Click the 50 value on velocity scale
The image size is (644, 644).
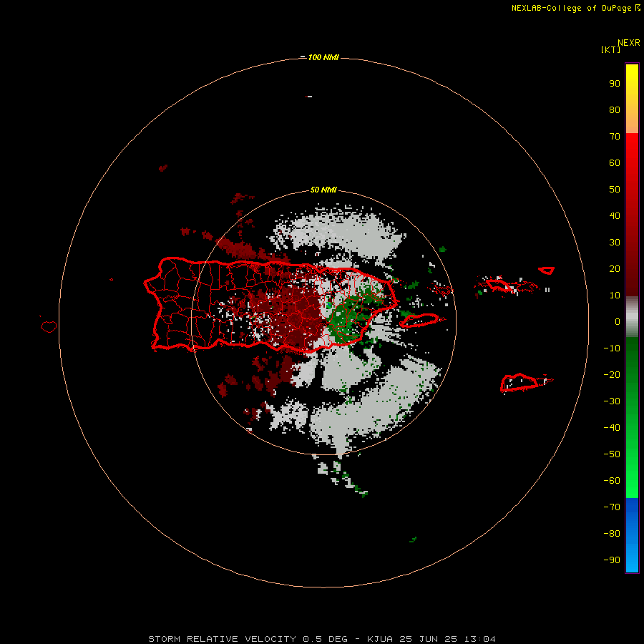(615, 190)
